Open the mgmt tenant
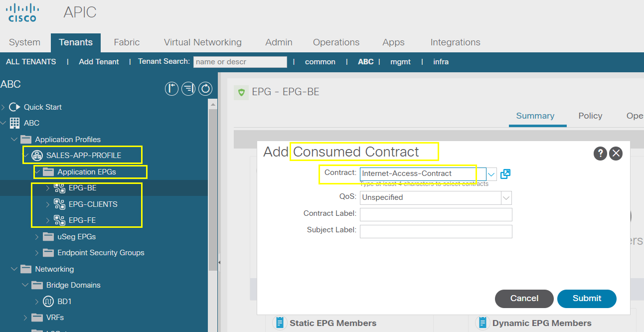 tap(400, 62)
